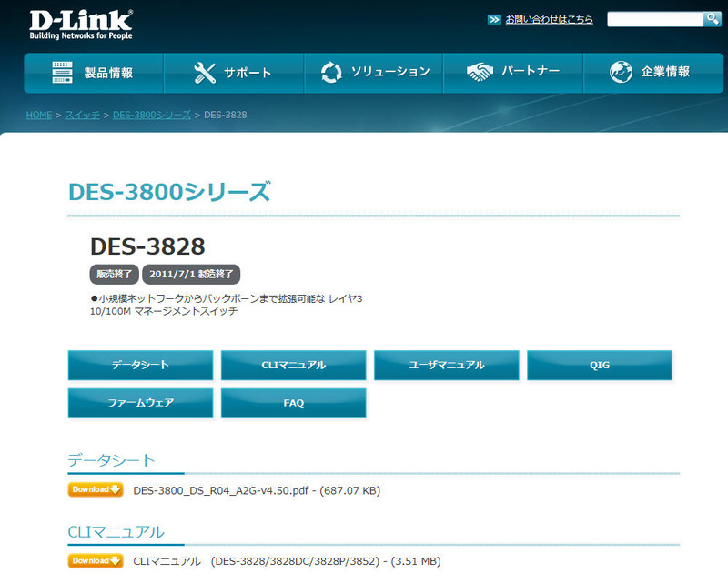Screen dimensions: 728x583
Task: Click the handshake パートナー icon
Action: click(x=480, y=72)
